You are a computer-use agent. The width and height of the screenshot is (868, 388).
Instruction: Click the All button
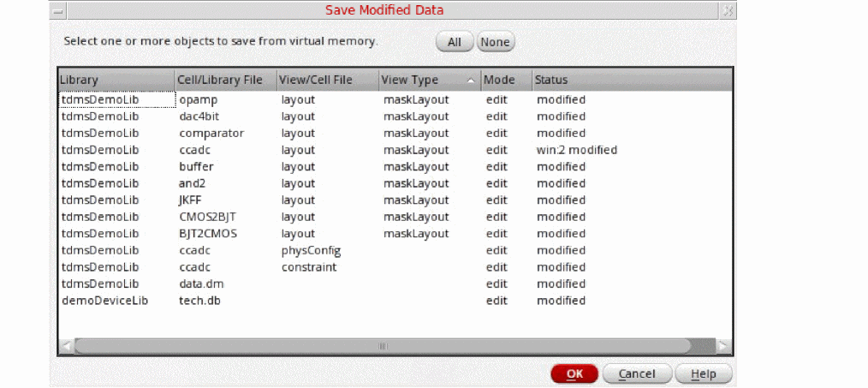pyautogui.click(x=455, y=42)
